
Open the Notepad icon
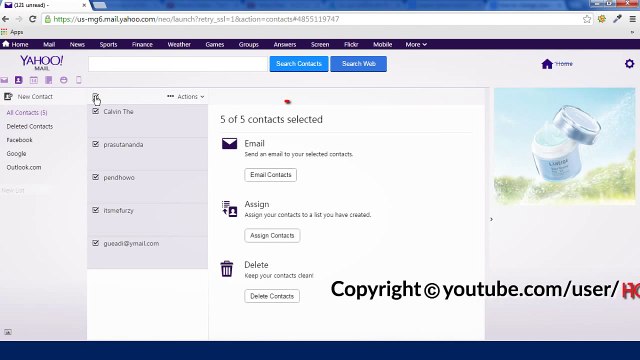[x=49, y=80]
